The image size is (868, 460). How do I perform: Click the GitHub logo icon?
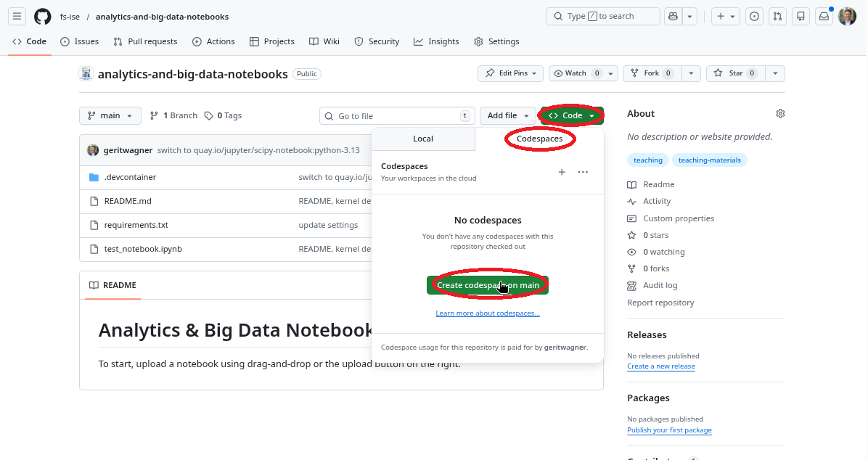(43, 16)
